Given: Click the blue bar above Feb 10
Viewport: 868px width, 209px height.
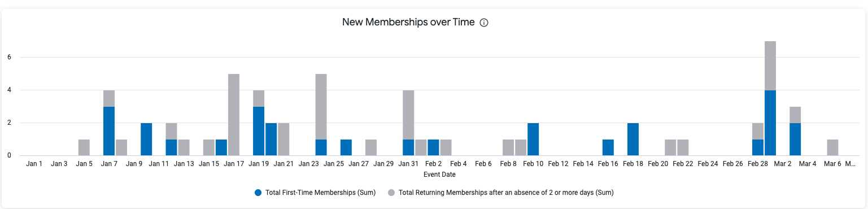Looking at the screenshot, I should point(533,139).
